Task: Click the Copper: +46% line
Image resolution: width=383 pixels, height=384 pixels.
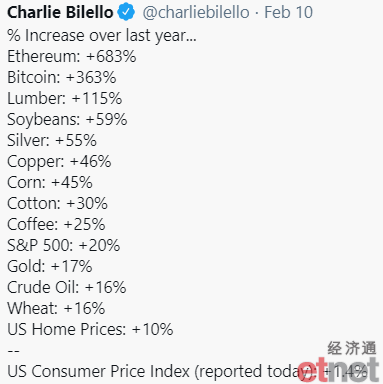Action: pyautogui.click(x=59, y=161)
